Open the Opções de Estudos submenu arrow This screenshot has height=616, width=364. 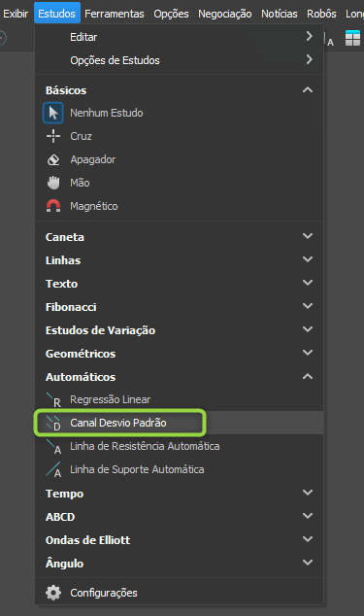coord(309,59)
